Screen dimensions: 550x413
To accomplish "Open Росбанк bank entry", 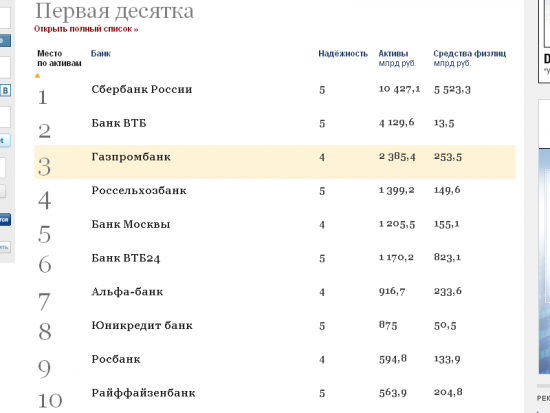I will 116,359.
